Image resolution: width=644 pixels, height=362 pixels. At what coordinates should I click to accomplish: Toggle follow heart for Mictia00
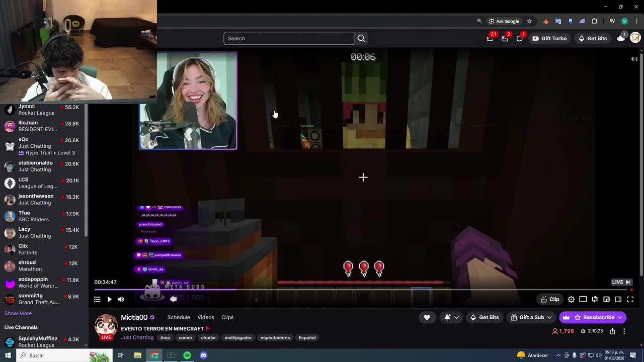click(427, 317)
